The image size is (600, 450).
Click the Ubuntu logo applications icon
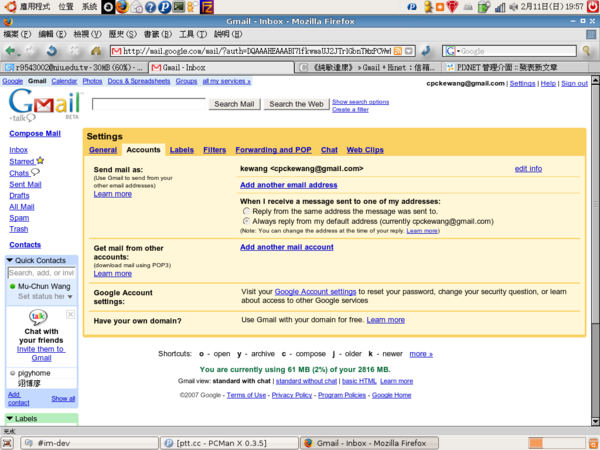coord(10,7)
